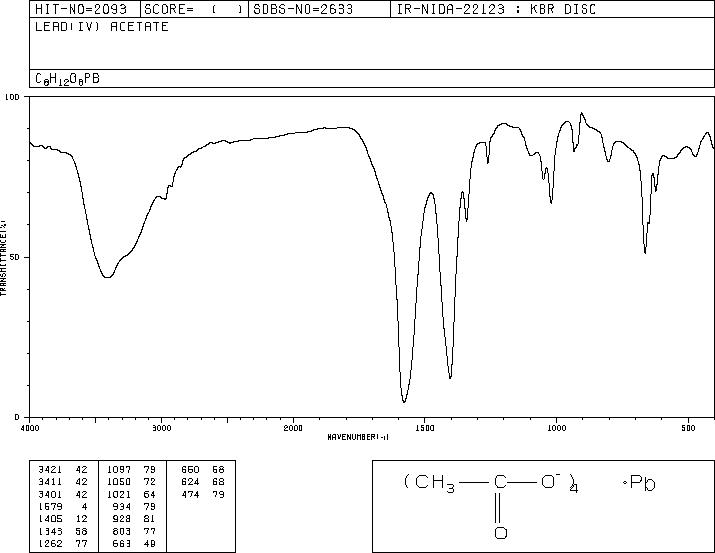Click the subscript 4 in the structure formula
This screenshot has height=553, width=715.
(574, 488)
